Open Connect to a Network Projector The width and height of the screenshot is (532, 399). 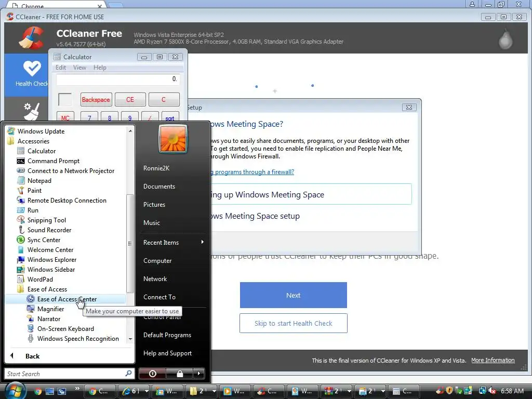71,170
